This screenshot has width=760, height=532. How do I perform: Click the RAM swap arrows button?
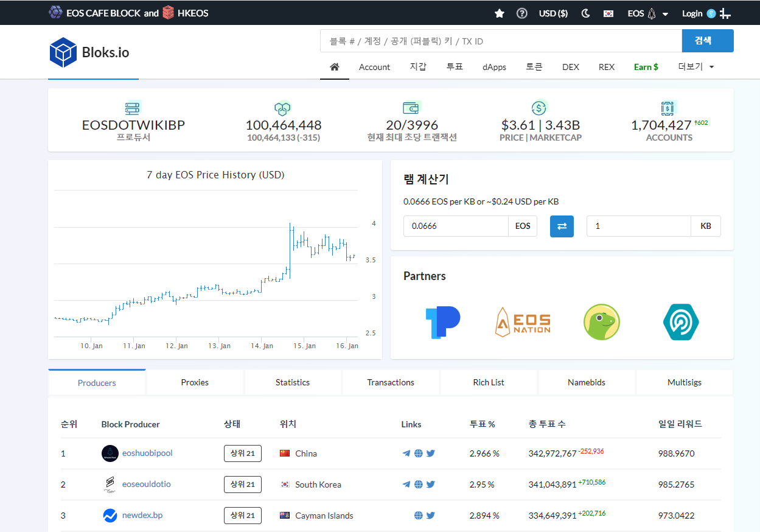[x=562, y=226]
